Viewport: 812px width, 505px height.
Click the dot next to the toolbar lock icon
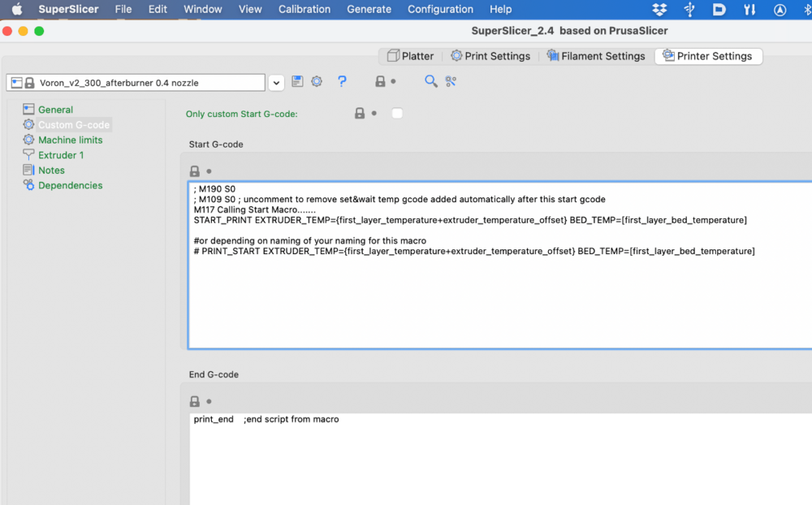tap(394, 81)
